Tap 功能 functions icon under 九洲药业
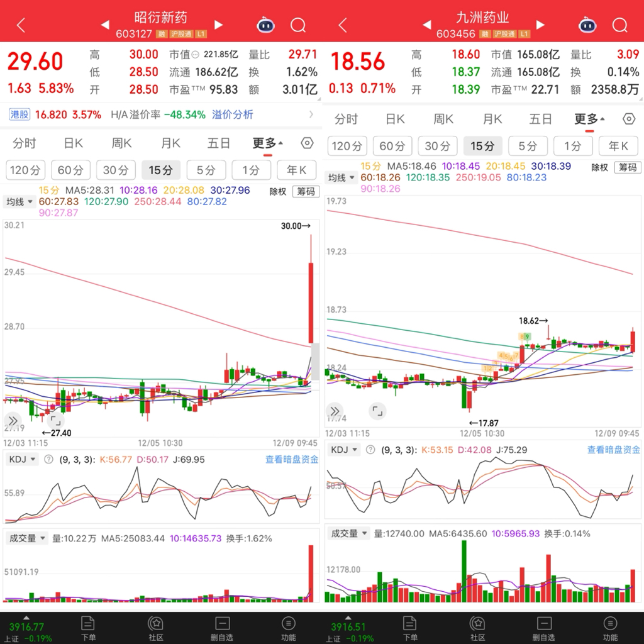Viewport: 644px width, 644px height. tap(610, 628)
